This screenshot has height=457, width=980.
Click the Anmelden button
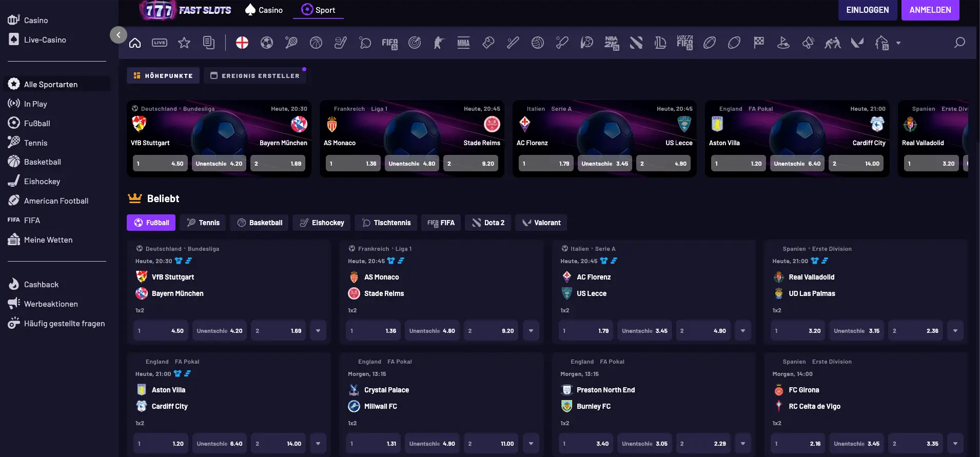[930, 10]
